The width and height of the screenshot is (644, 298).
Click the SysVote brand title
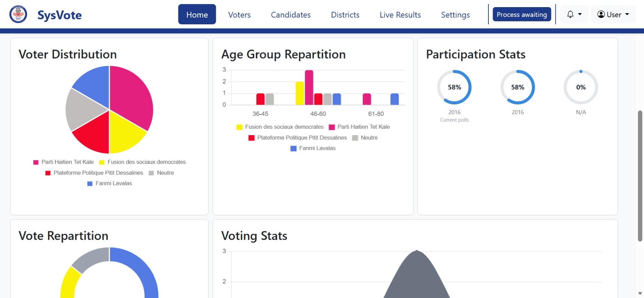(x=59, y=15)
